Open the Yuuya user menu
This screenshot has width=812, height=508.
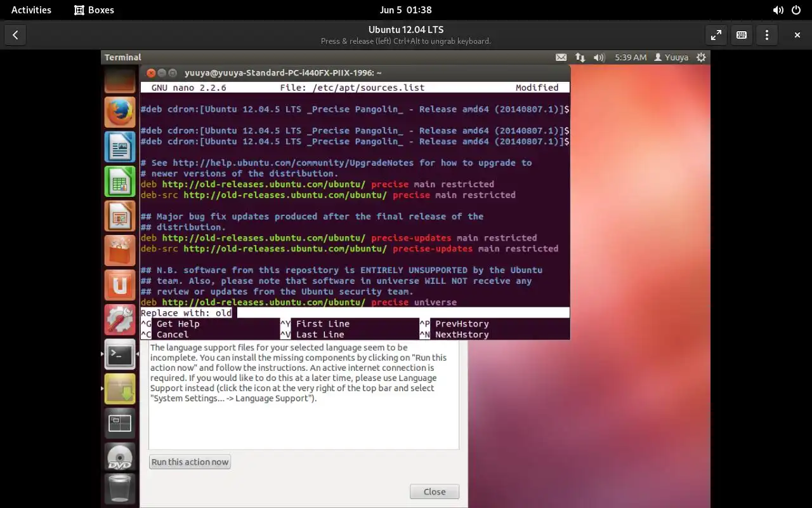671,57
